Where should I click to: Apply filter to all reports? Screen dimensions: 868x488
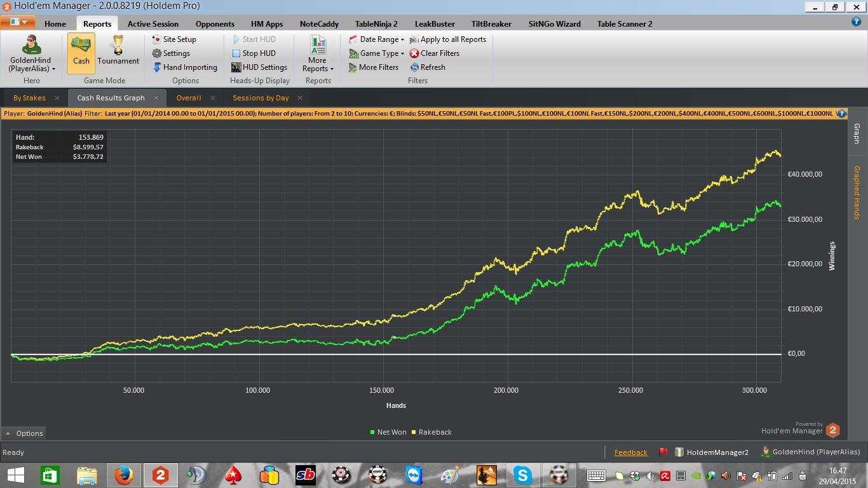[448, 39]
